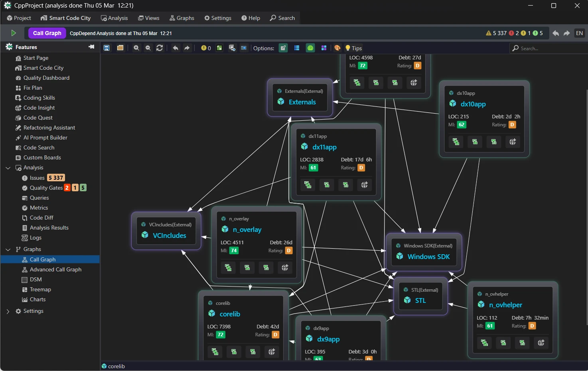Screen dimensions: 588x371
Task: Click the green play run analysis button
Action: coord(14,33)
